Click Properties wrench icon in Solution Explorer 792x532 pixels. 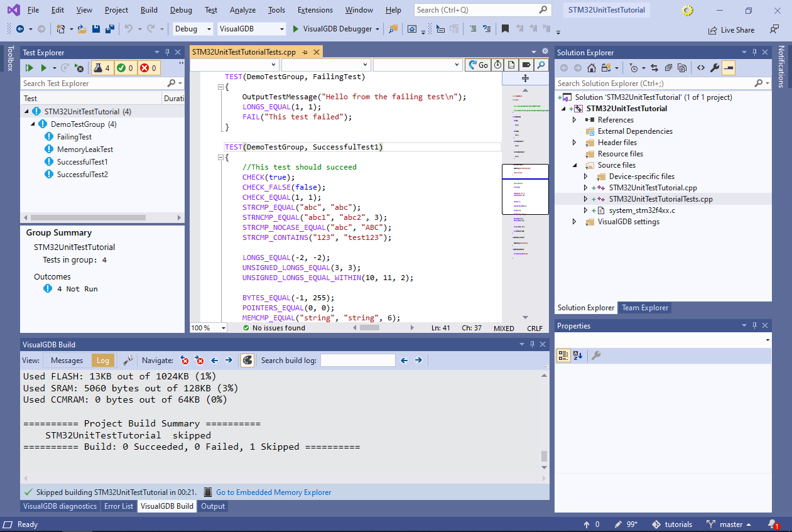(715, 68)
